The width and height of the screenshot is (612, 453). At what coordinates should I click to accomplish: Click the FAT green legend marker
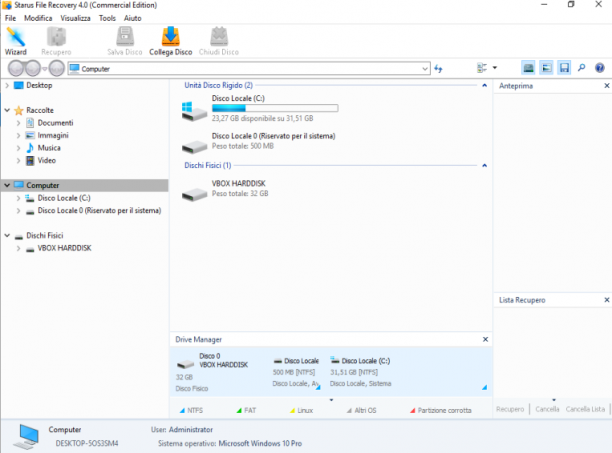(x=239, y=410)
